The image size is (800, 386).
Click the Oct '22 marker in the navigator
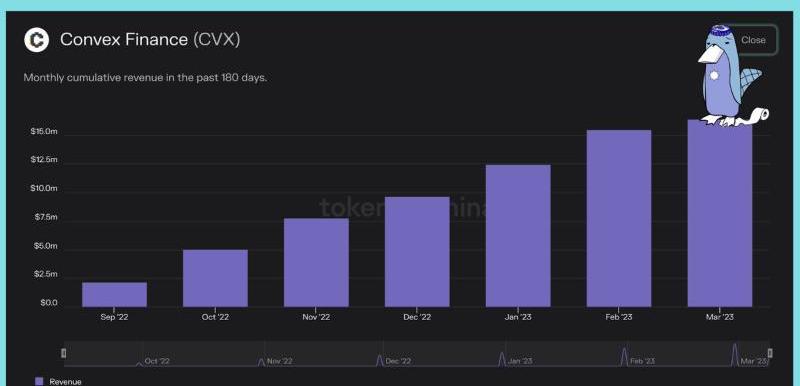[x=157, y=361]
